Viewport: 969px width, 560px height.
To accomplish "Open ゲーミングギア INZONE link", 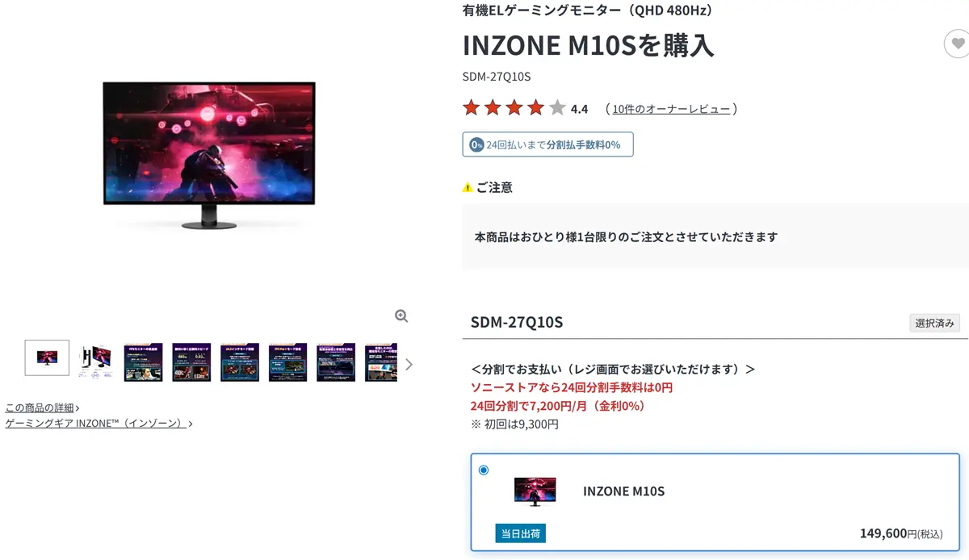I will 99,423.
